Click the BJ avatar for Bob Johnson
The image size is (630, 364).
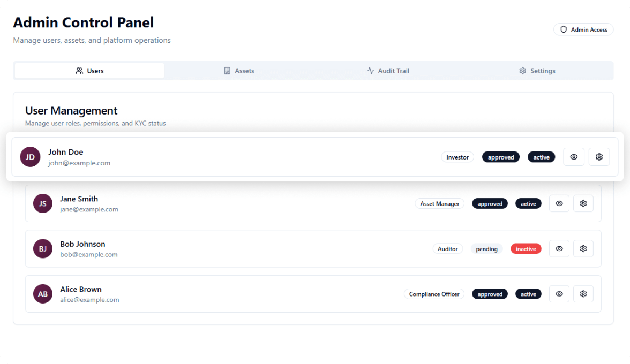tap(43, 249)
